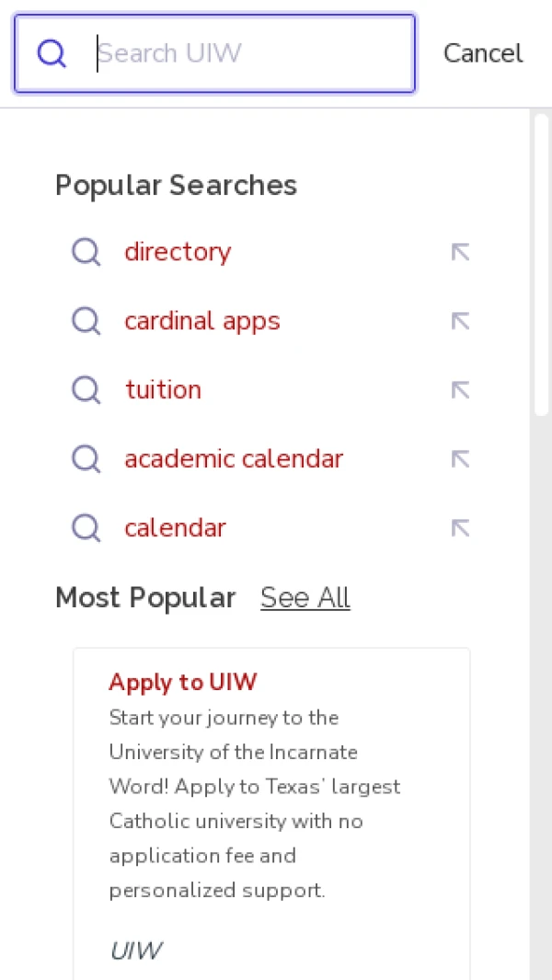The image size is (552, 980).
Task: Click arrow icon next to 'cardinal apps'
Action: 460,321
